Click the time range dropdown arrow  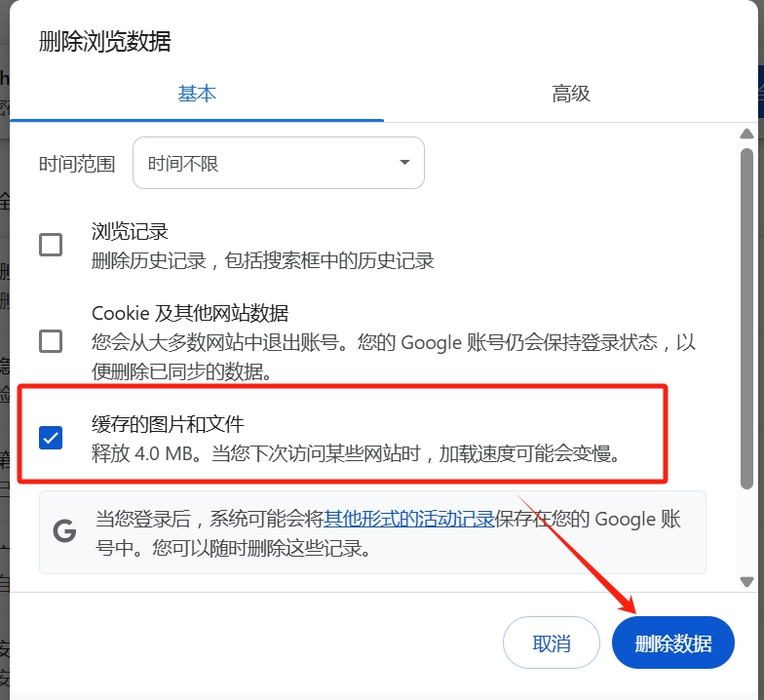(x=404, y=162)
